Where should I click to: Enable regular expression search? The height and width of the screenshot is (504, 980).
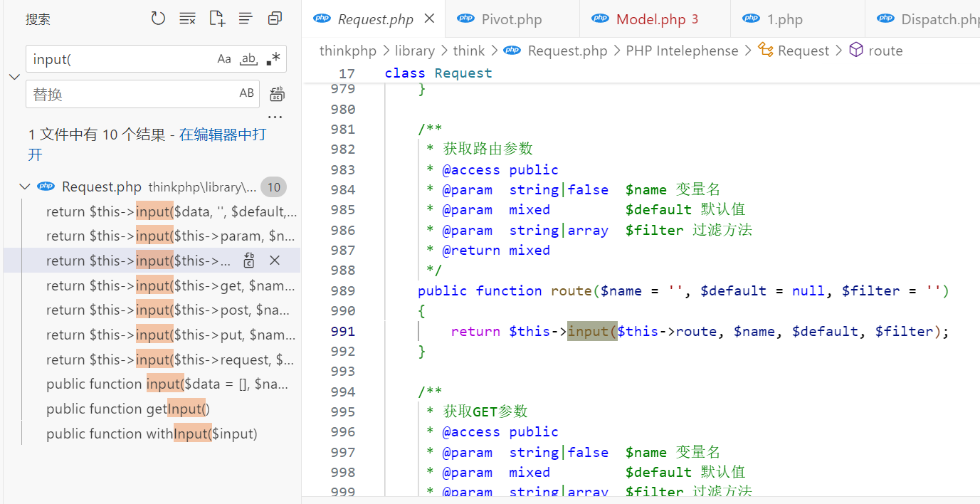pos(273,59)
